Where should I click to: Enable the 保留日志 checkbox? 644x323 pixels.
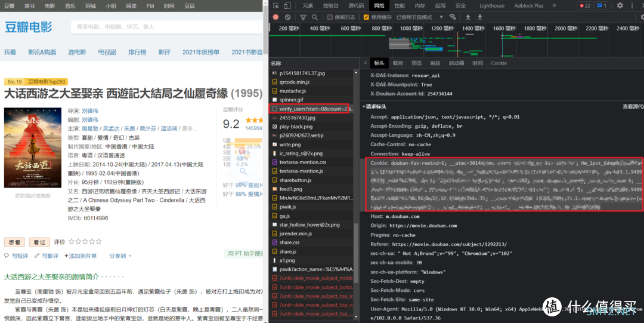330,17
